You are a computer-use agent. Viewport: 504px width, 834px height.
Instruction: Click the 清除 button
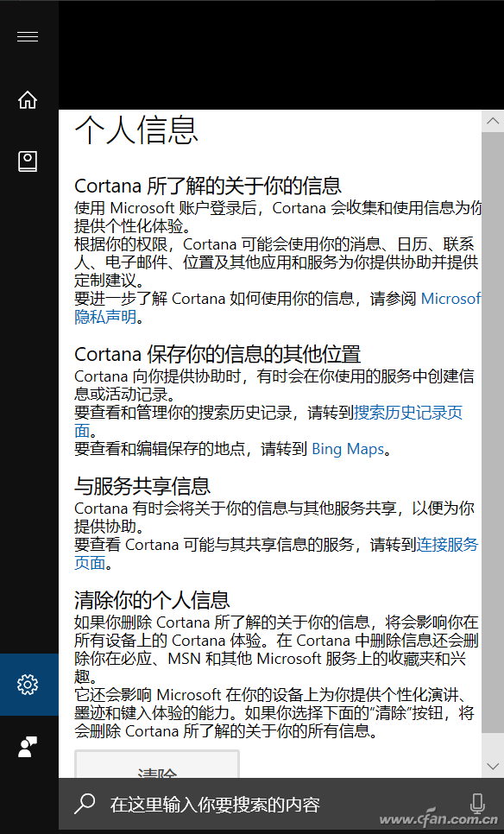coord(157,765)
